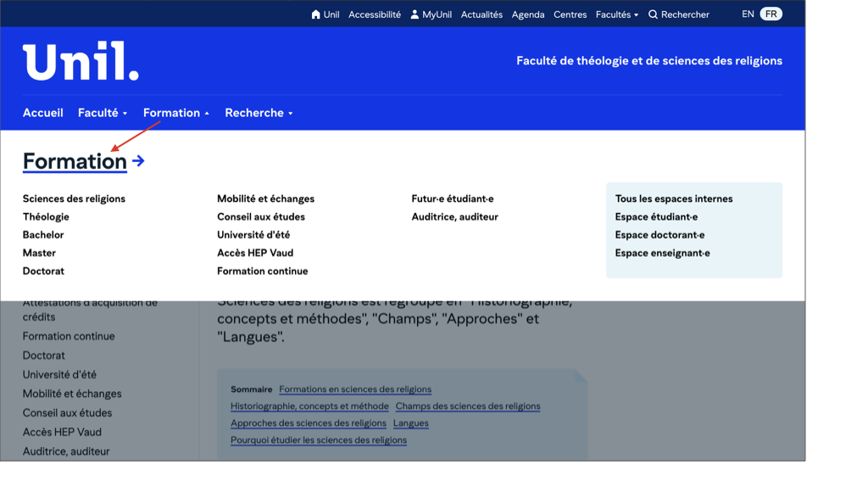Click the Rechercher magnifier icon
The width and height of the screenshot is (868, 481).
[654, 14]
